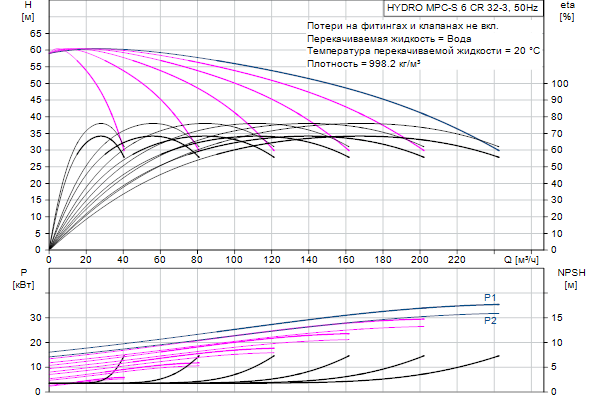Click the eta [%] efficiency axis label
Screen dimensions: 600x400
point(567,11)
